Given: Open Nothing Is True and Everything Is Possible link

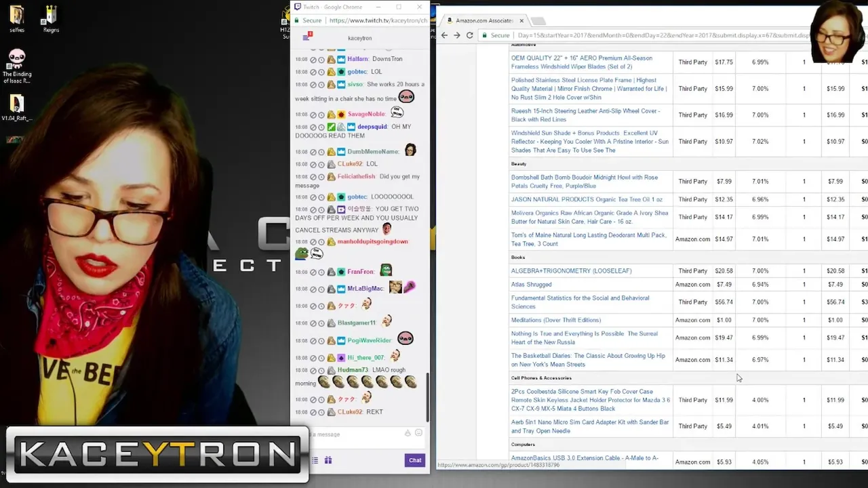Looking at the screenshot, I should pyautogui.click(x=585, y=338).
